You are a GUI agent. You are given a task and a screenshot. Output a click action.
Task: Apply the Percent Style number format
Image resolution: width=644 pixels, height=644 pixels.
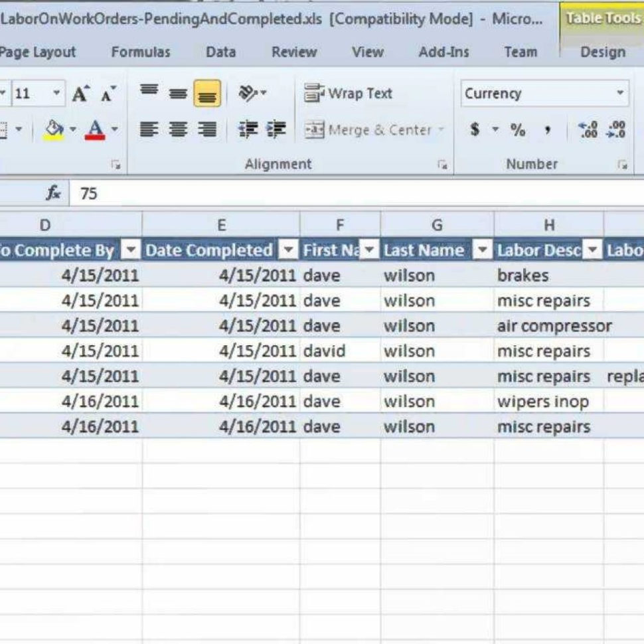click(519, 130)
